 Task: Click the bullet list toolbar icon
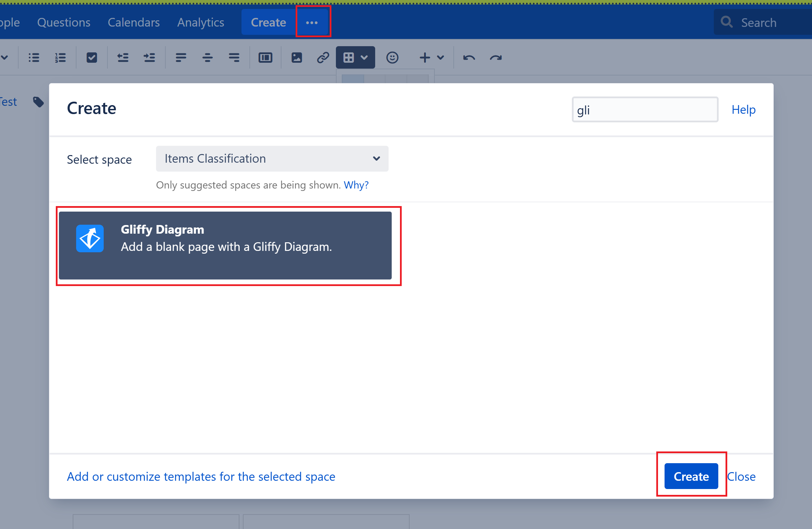point(34,58)
